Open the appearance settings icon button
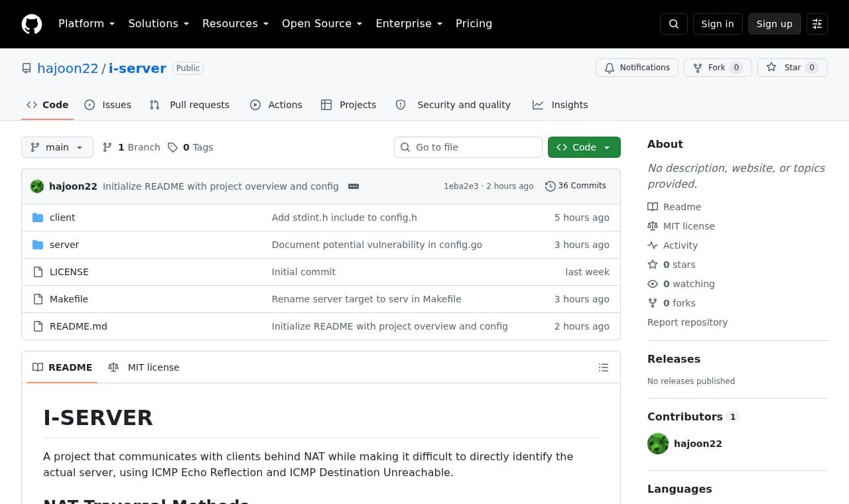 (x=817, y=24)
